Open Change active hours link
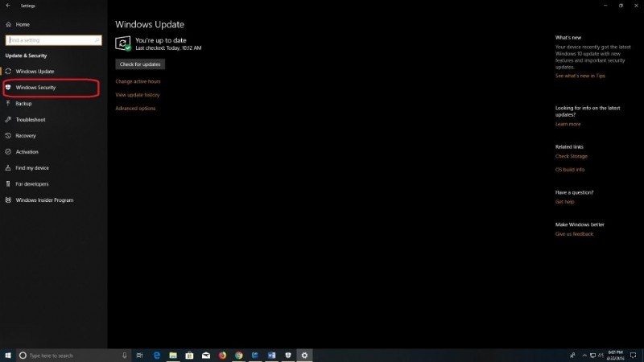Viewport: 644px width, 362px height. pyautogui.click(x=138, y=81)
